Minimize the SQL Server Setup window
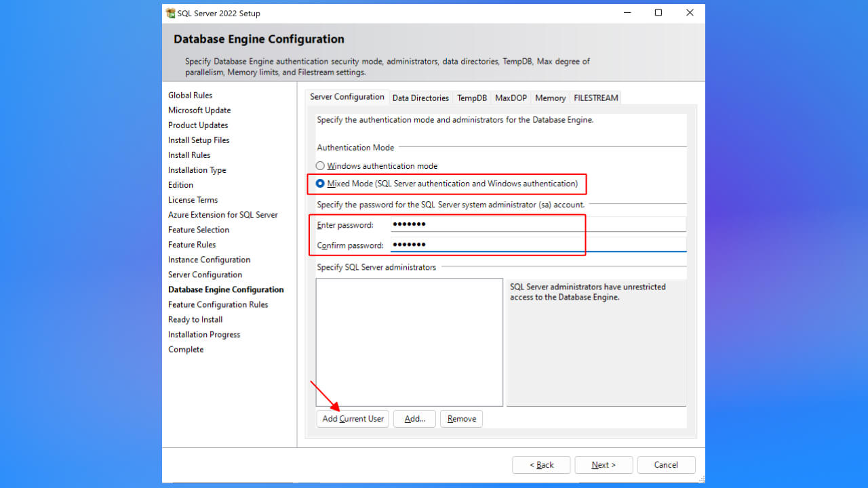Image resolution: width=868 pixels, height=488 pixels. [x=627, y=13]
